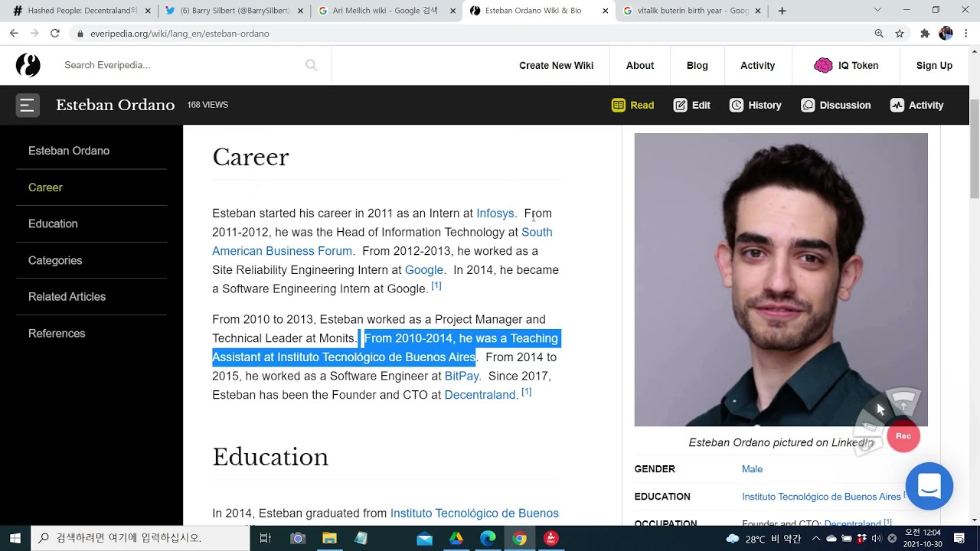
Task: Focus the Search Everipedia field
Action: pos(180,65)
